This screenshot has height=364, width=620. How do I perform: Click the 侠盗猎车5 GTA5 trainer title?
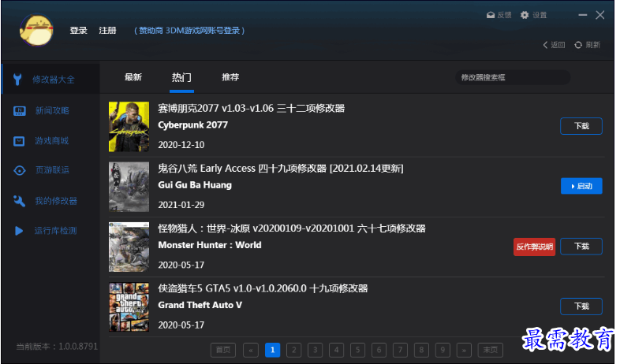pos(263,288)
